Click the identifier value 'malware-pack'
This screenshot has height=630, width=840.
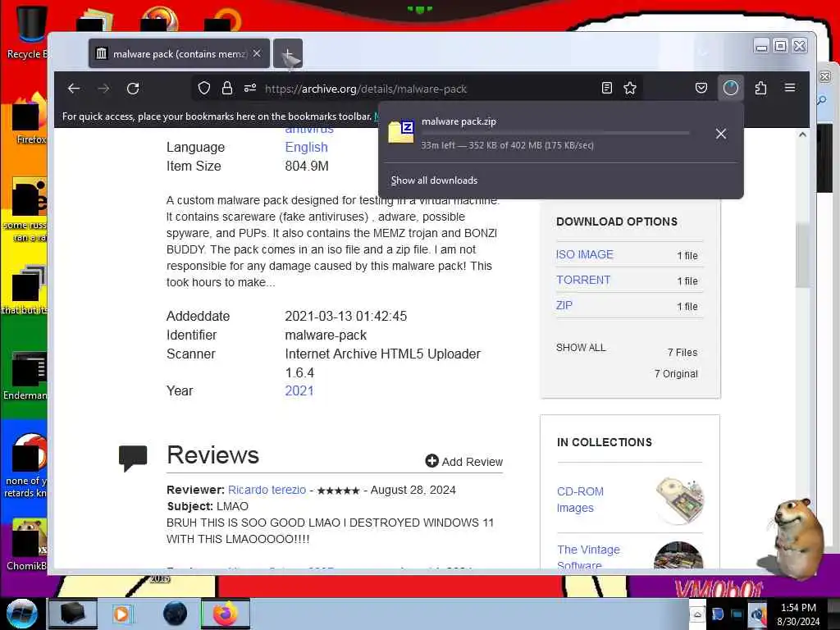(326, 335)
